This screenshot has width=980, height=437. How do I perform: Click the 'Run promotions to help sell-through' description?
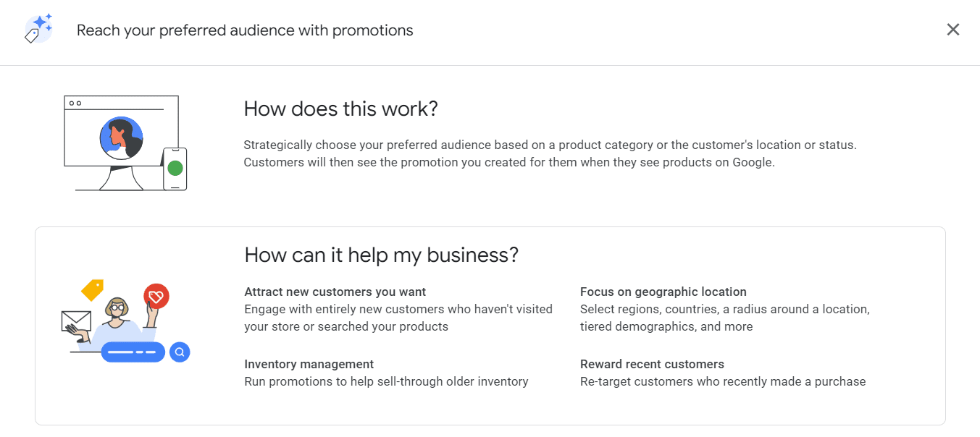[386, 381]
